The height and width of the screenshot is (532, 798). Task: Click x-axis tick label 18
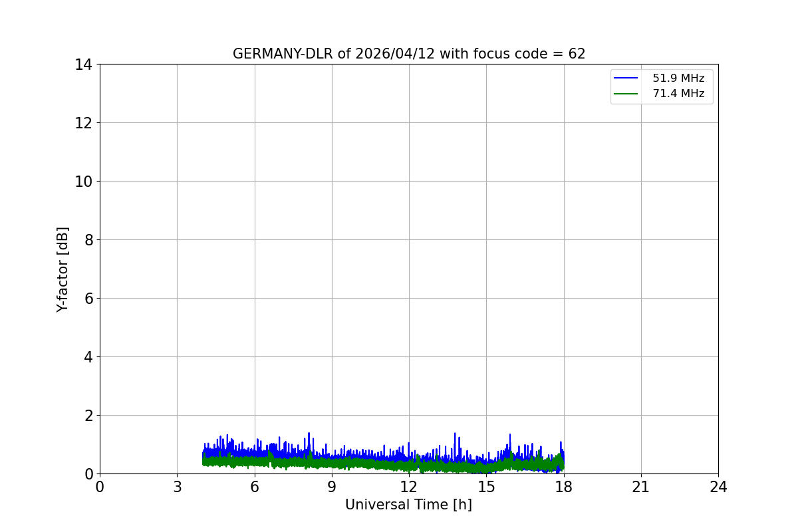pos(564,487)
